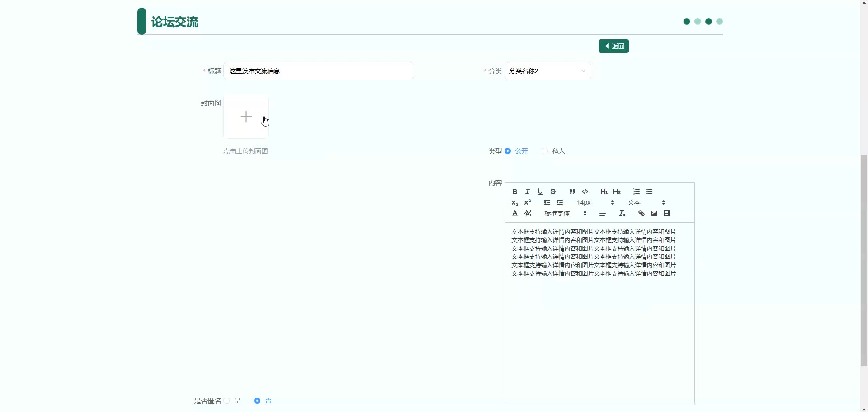Toggle bold formatting in the editor
The image size is (868, 412).
point(514,192)
